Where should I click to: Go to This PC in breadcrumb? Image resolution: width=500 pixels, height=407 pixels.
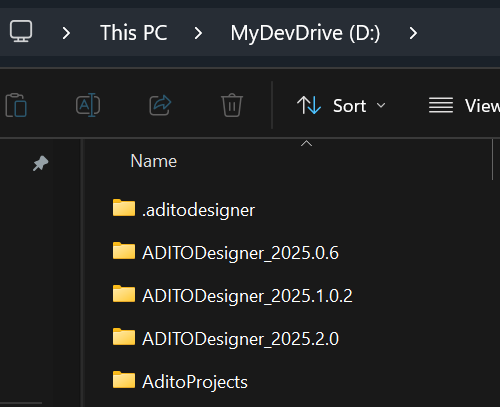(134, 33)
